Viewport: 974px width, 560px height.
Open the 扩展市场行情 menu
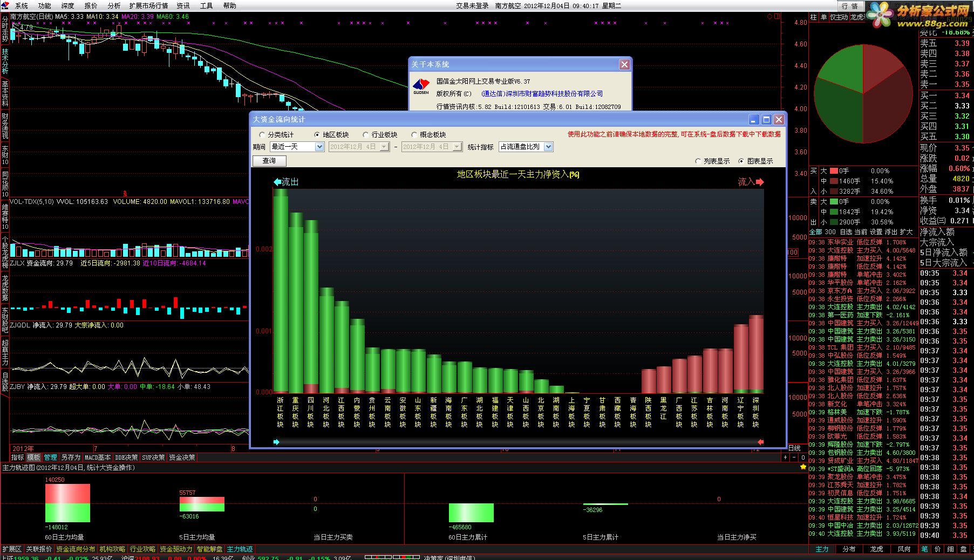[x=148, y=5]
